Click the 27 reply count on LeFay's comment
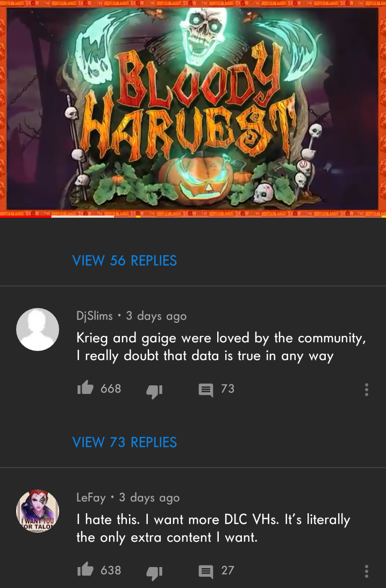 [x=228, y=570]
